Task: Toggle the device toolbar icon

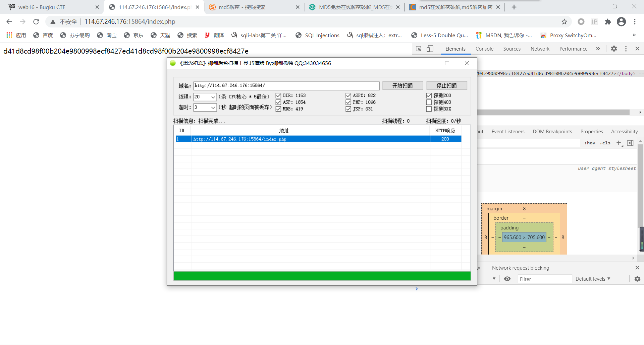Action: (430, 49)
